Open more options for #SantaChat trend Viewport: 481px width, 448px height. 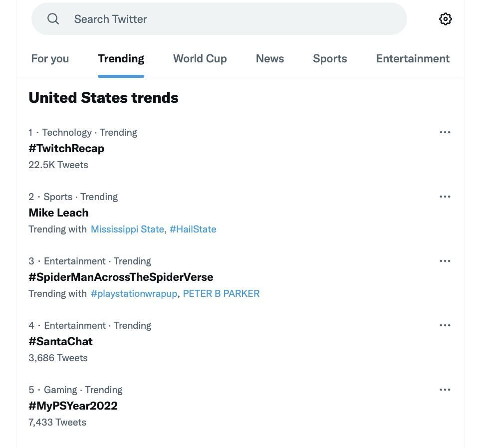[x=445, y=326]
